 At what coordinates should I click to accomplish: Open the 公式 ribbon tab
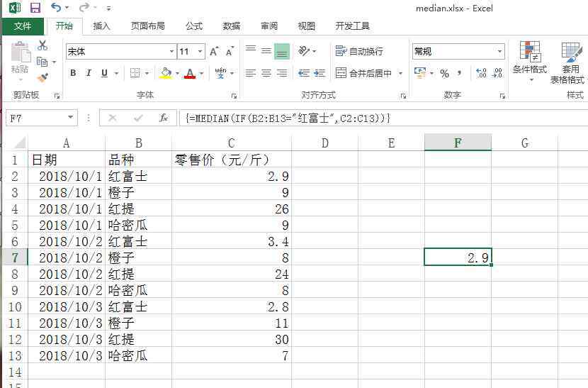[x=194, y=26]
